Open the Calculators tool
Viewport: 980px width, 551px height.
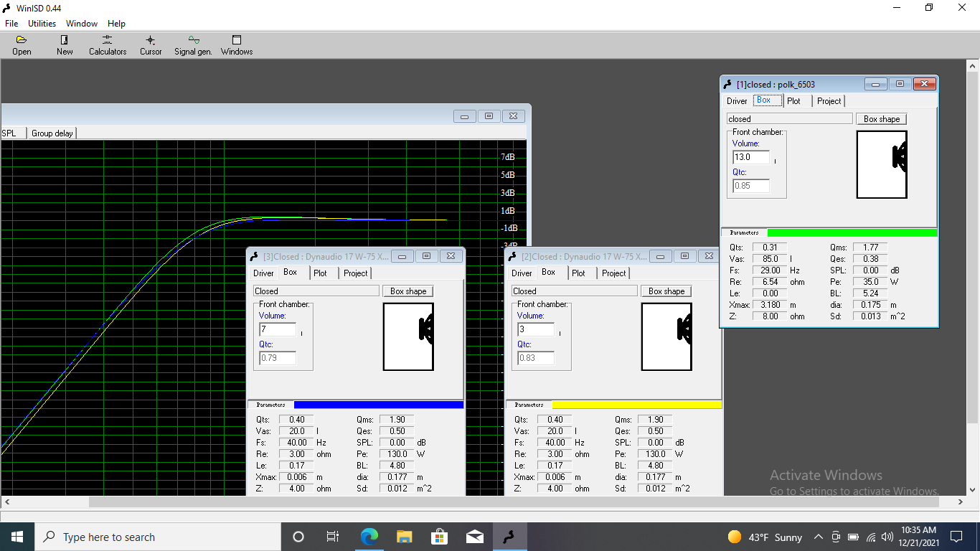(x=108, y=45)
